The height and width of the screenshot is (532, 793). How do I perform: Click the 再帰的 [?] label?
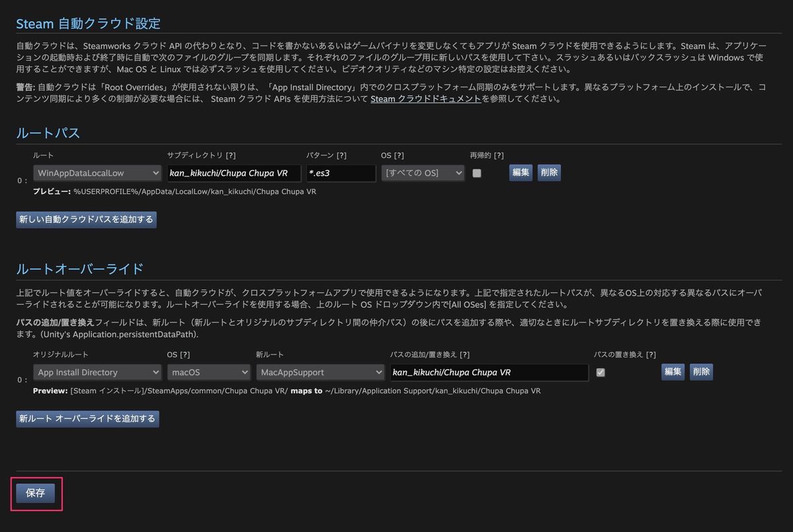pyautogui.click(x=486, y=155)
